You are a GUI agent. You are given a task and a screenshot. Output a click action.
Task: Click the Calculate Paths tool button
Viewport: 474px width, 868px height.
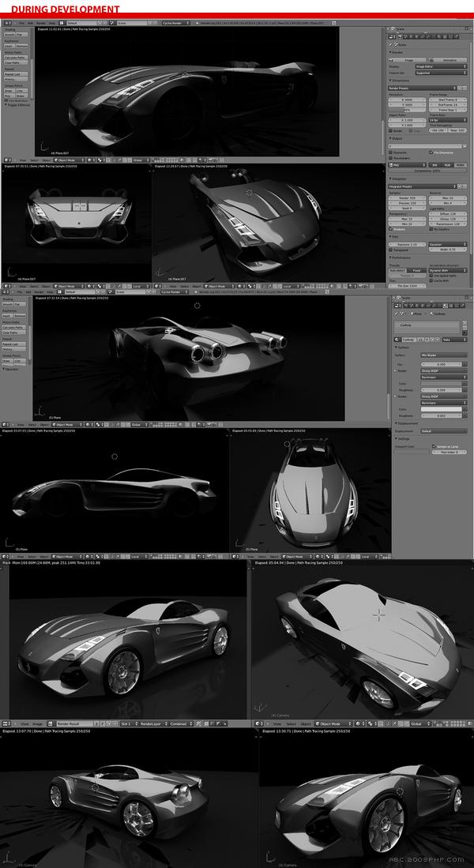coord(15,58)
